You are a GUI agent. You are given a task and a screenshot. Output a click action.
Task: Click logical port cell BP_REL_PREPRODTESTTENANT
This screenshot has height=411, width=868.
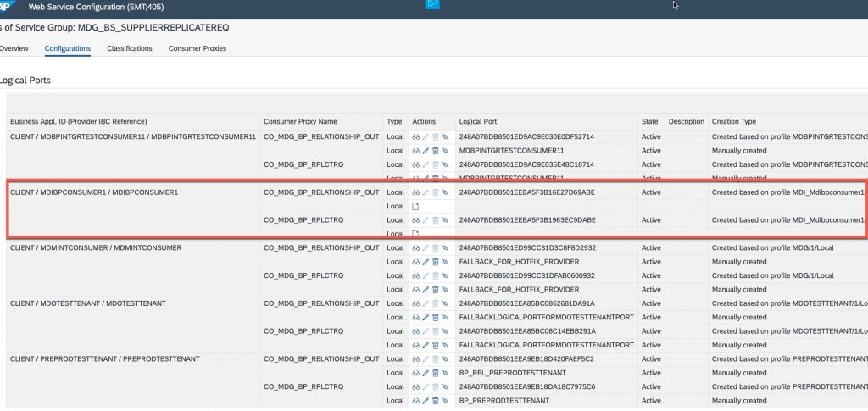coord(513,372)
